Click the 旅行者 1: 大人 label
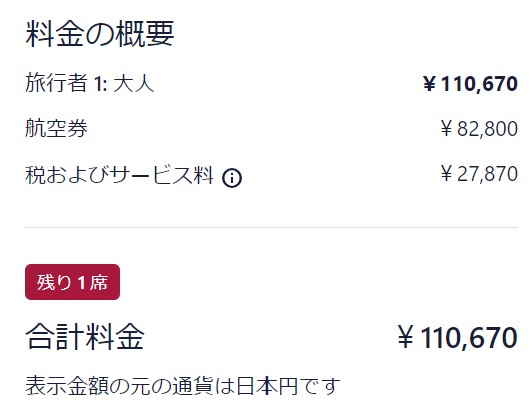Viewport: 532px width, 414px height. tap(90, 83)
